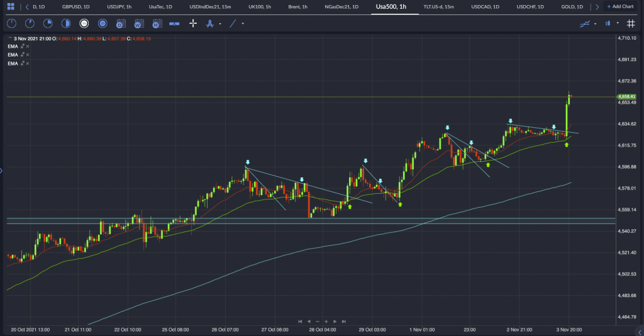Screen dimensions: 644x336
Task: Switch to the D, 1D tab
Action: tap(38, 7)
